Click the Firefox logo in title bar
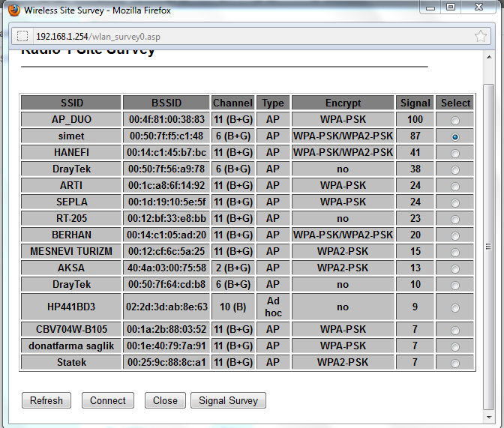Screen dimensions: 504x428 tap(13, 10)
